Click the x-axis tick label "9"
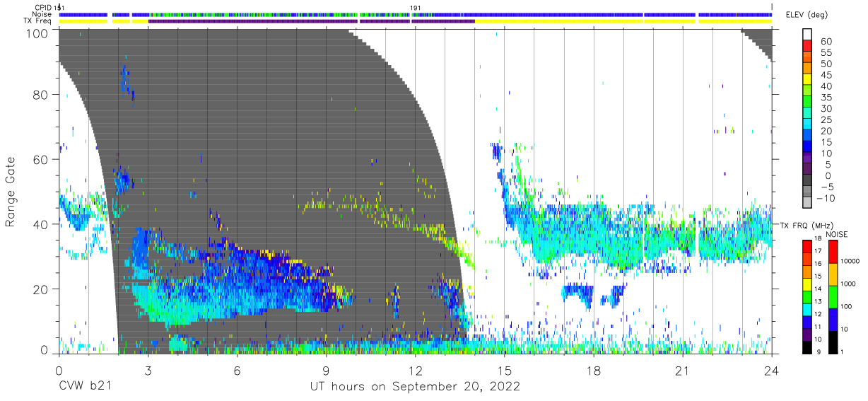 pyautogui.click(x=326, y=371)
